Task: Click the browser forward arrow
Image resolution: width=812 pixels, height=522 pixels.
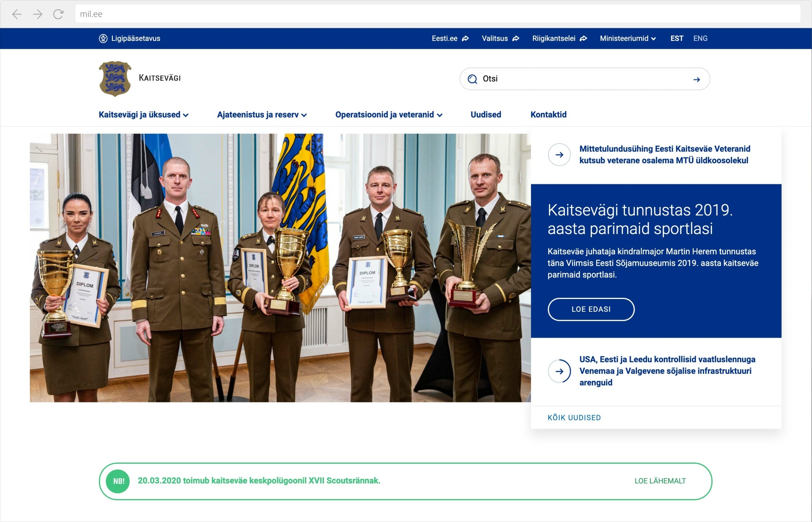Action: pos(38,14)
